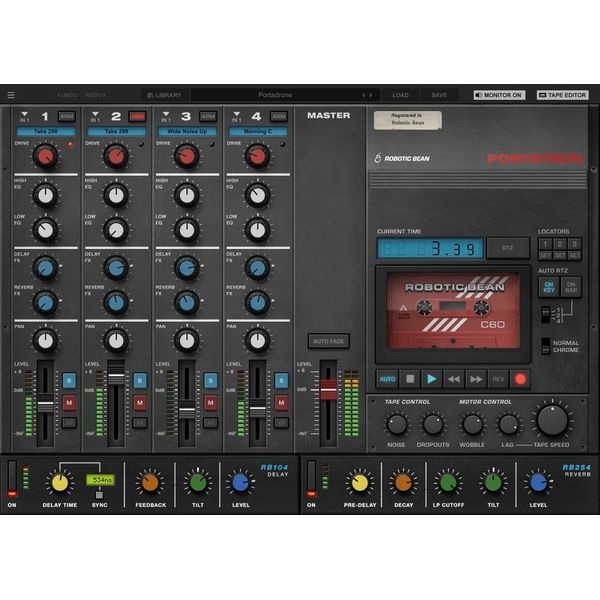The height and width of the screenshot is (600, 600).
Task: Click the blue reverb Level knob
Action: tap(538, 483)
